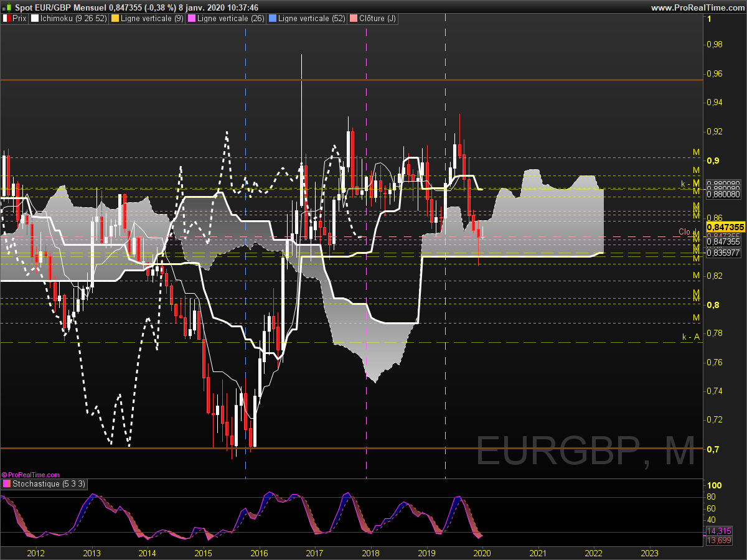This screenshot has width=747, height=560.
Task: Open the Ligne verticale (26) indicator label
Action: (230, 19)
